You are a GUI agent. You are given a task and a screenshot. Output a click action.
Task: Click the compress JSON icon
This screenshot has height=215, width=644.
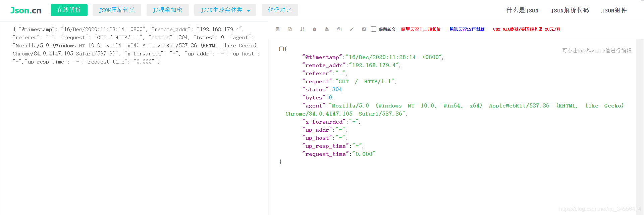(352, 29)
